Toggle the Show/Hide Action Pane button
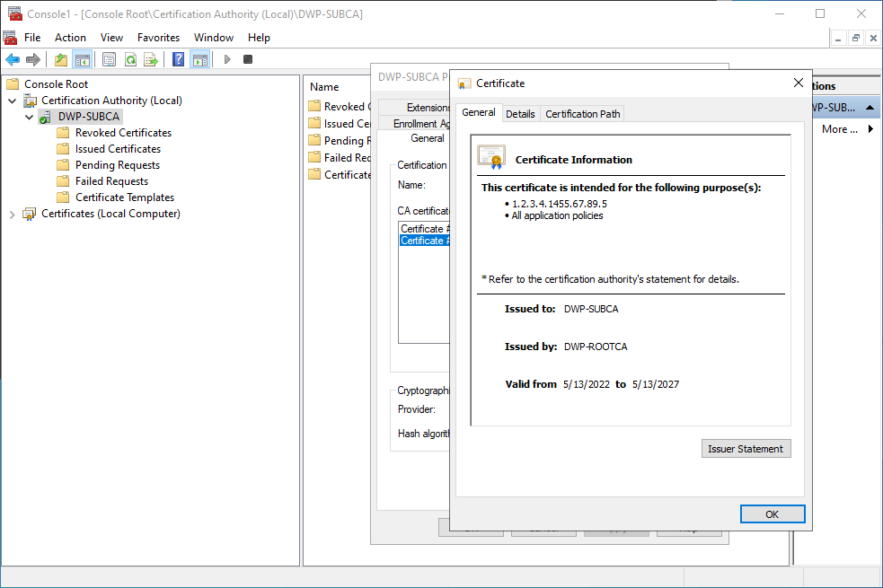The height and width of the screenshot is (588, 883). click(x=199, y=59)
